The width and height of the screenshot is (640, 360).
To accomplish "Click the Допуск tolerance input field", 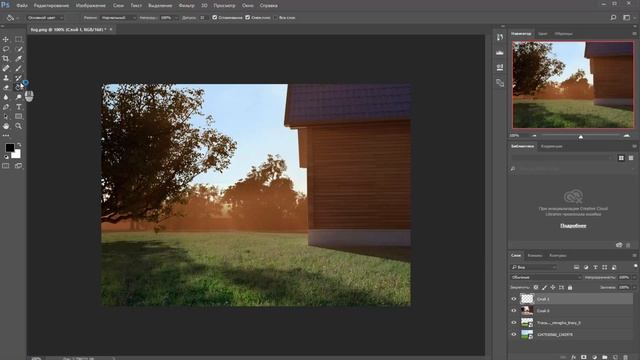I will pyautogui.click(x=204, y=18).
